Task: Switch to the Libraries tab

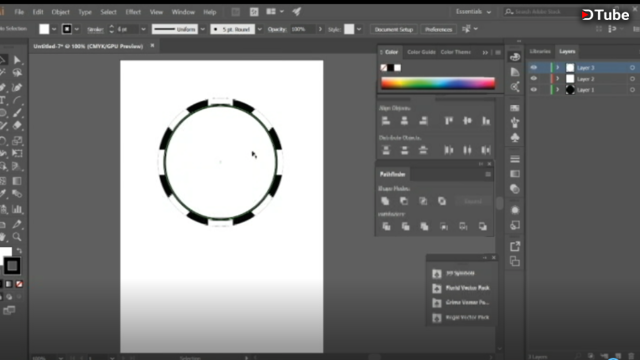Action: point(540,51)
